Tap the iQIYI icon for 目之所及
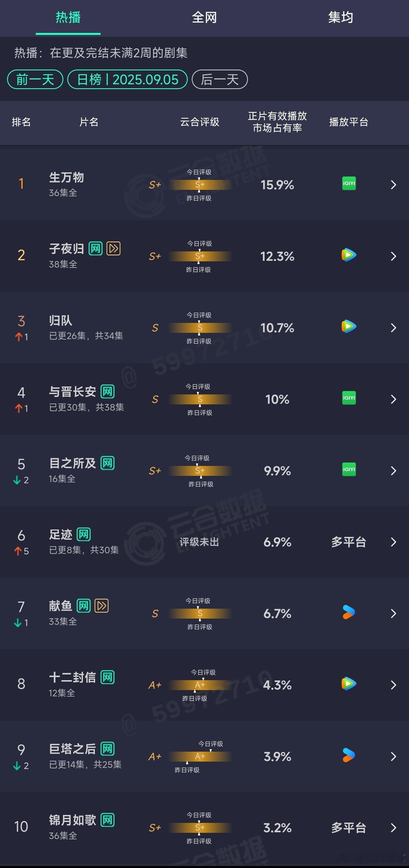 point(349,469)
